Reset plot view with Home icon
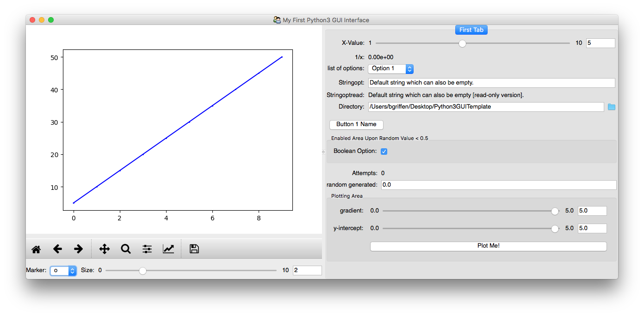This screenshot has width=644, height=316. [36, 249]
